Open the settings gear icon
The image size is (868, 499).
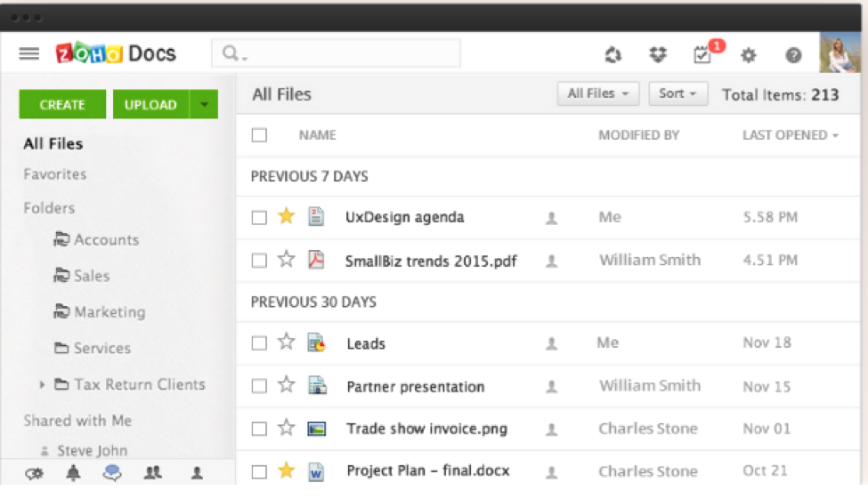[749, 55]
